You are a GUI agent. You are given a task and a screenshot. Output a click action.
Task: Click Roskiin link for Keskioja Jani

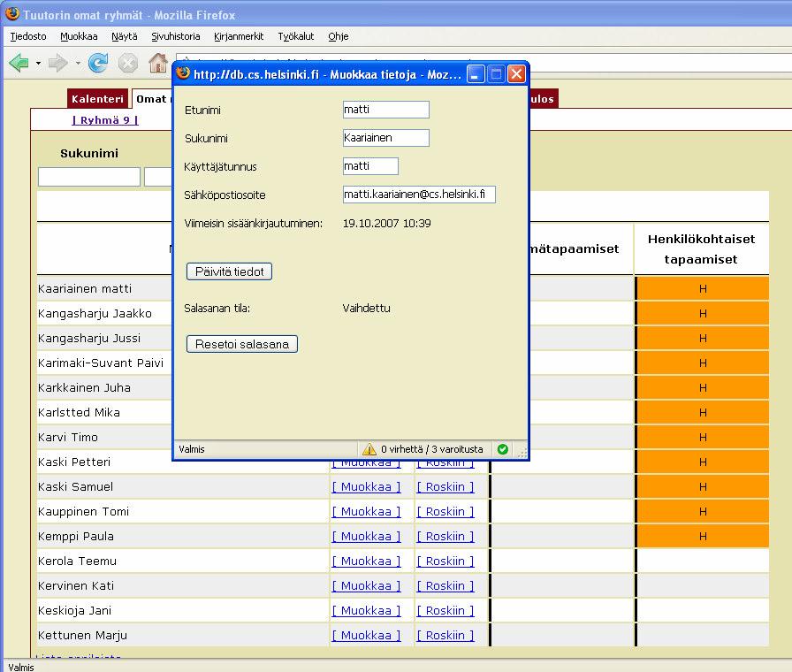point(445,610)
